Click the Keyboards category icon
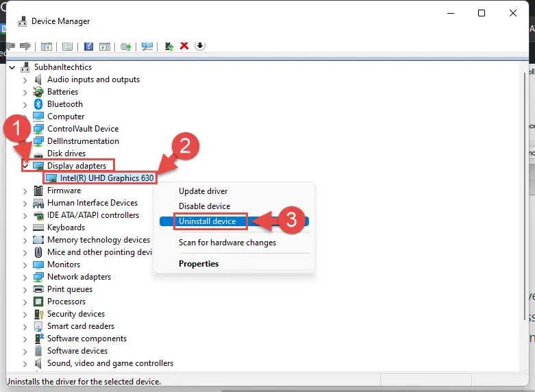The height and width of the screenshot is (392, 535). 38,228
